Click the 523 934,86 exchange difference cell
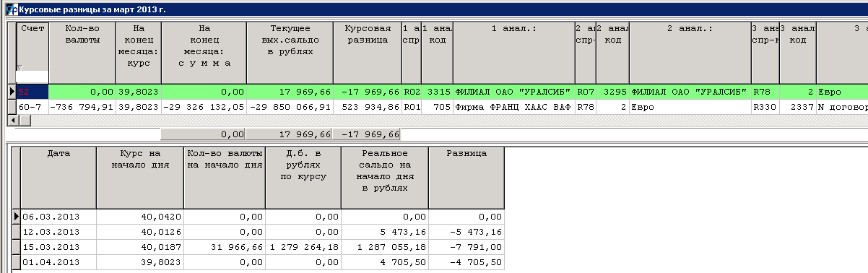 (368, 107)
